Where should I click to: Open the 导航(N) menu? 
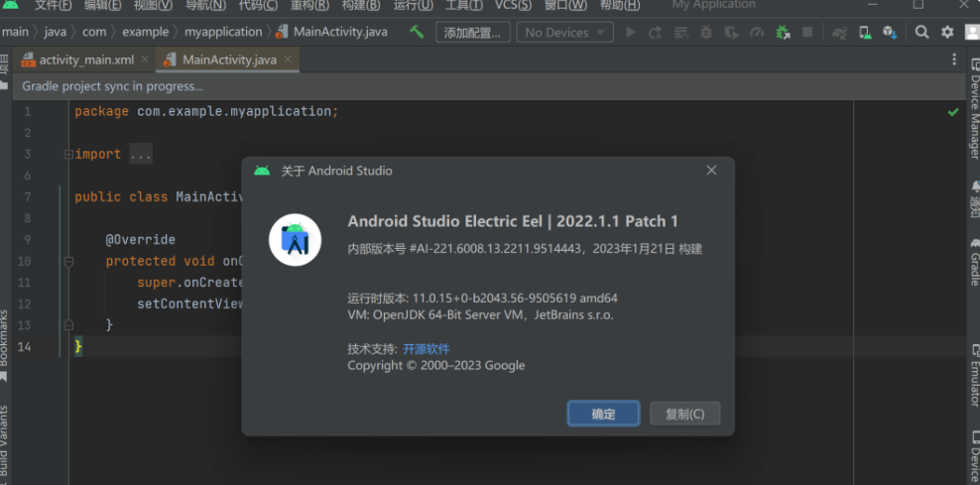coord(205,5)
